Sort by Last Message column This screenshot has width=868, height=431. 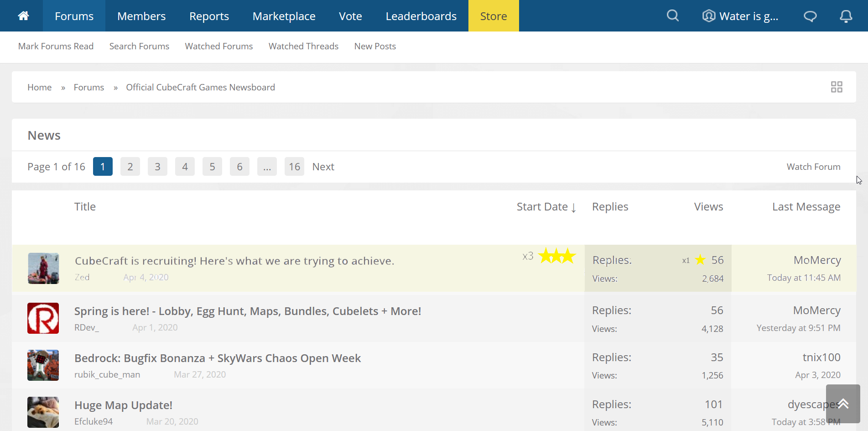coord(806,207)
